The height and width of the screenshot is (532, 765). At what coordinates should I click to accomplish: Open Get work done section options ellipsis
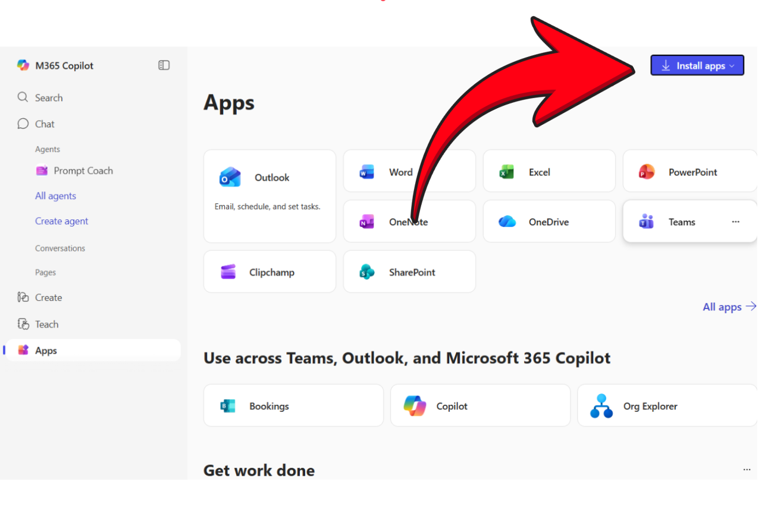click(747, 470)
